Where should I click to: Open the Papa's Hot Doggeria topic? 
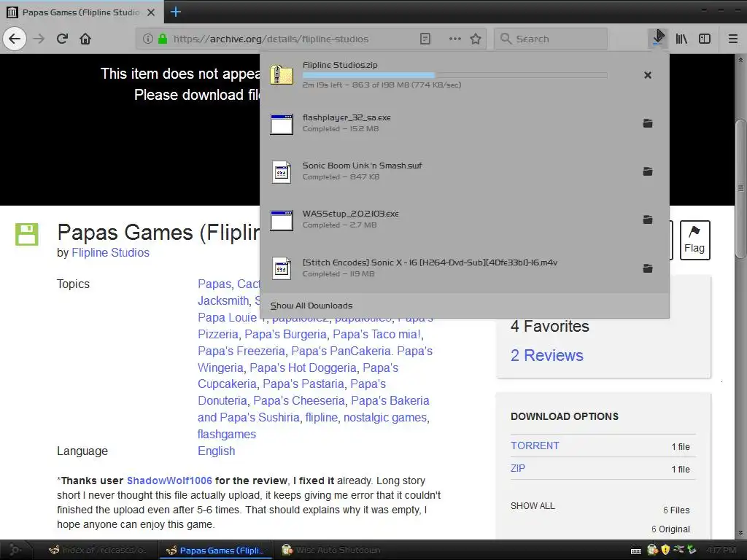pos(303,367)
